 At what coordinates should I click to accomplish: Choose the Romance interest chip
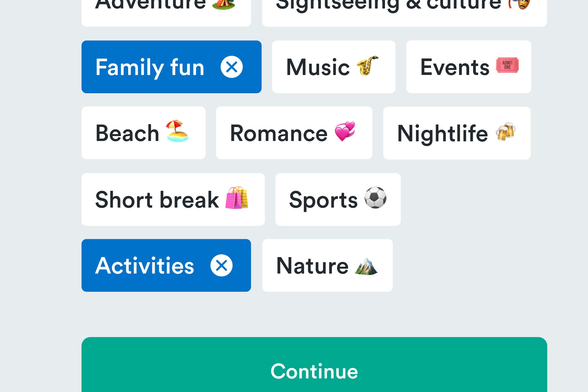pos(294,133)
